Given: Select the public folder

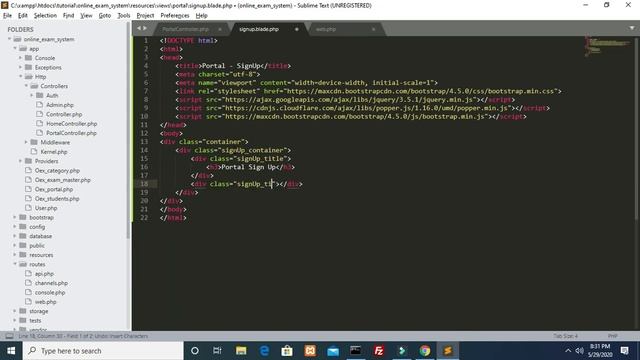Looking at the screenshot, I should tap(37, 246).
